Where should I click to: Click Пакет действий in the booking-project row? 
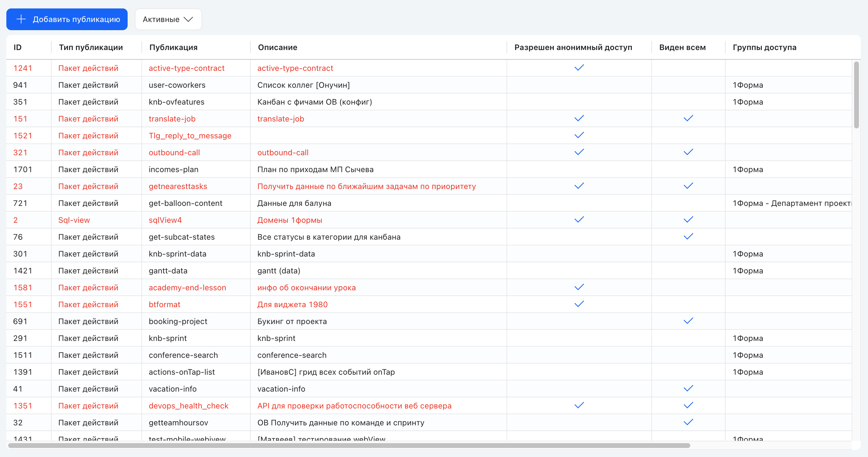pyautogui.click(x=88, y=321)
